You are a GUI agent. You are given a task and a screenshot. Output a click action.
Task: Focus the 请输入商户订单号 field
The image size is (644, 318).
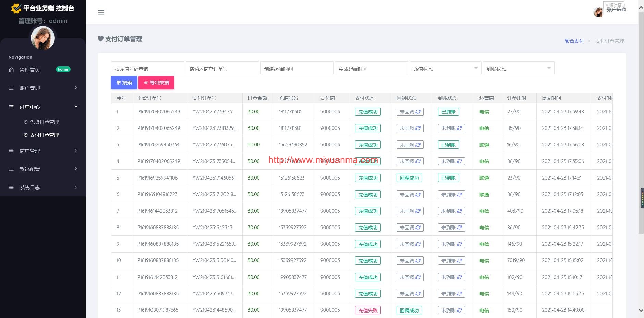click(x=222, y=69)
